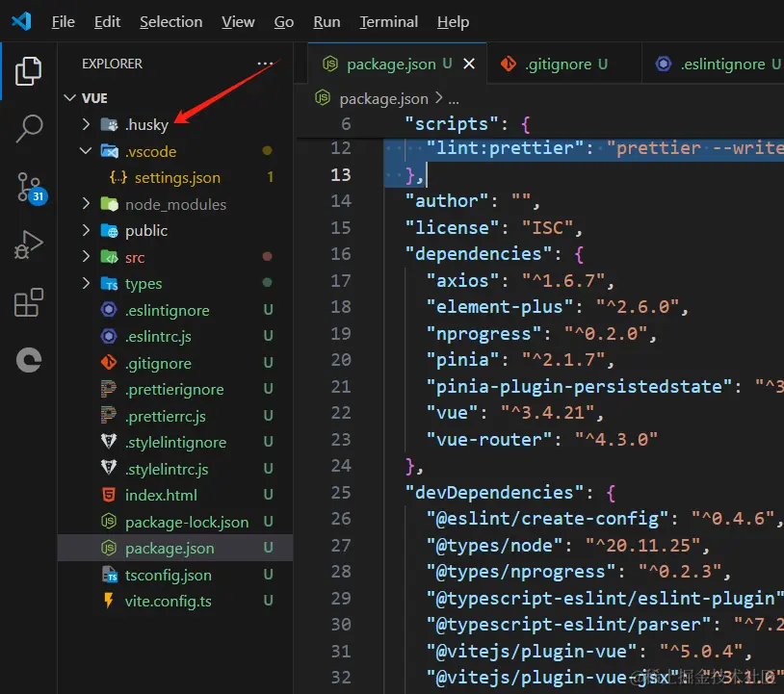Click the node_modules folder icon

109,204
